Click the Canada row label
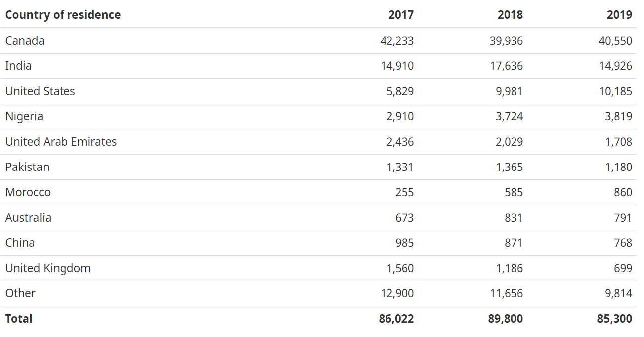This screenshot has width=644, height=337. [25, 41]
